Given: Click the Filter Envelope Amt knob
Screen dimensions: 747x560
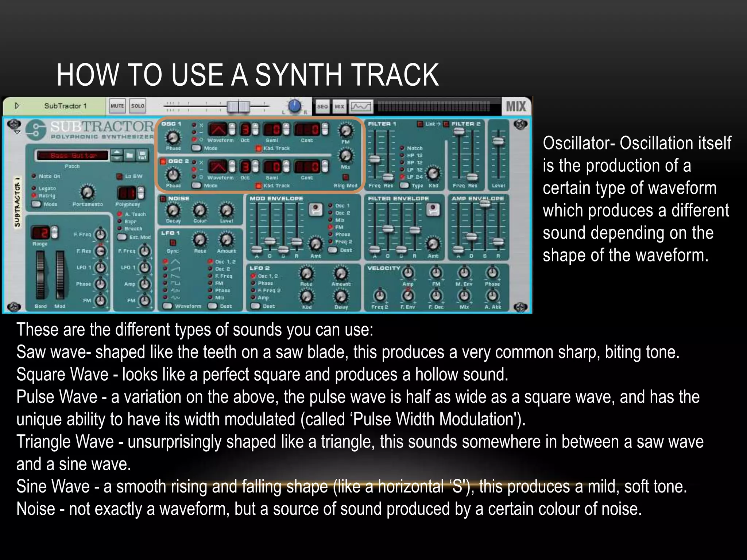Looking at the screenshot, I should [433, 244].
